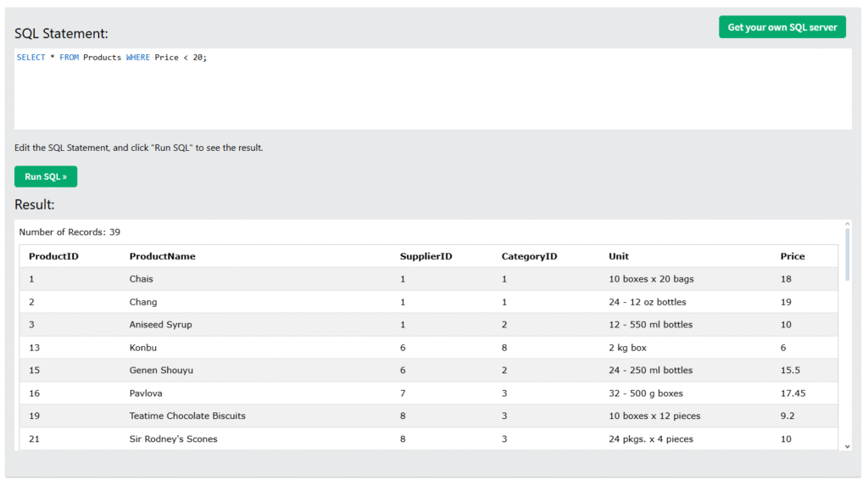
Task: Click the Number of Records text
Action: [x=70, y=232]
